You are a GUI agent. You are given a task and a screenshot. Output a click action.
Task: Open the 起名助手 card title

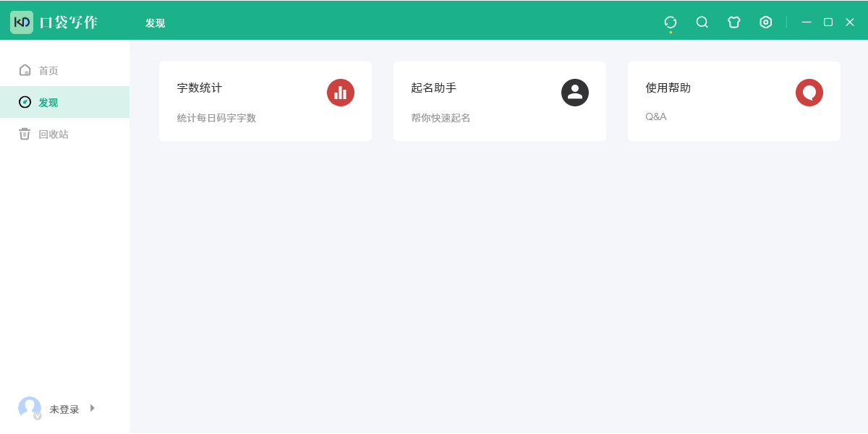coord(434,88)
